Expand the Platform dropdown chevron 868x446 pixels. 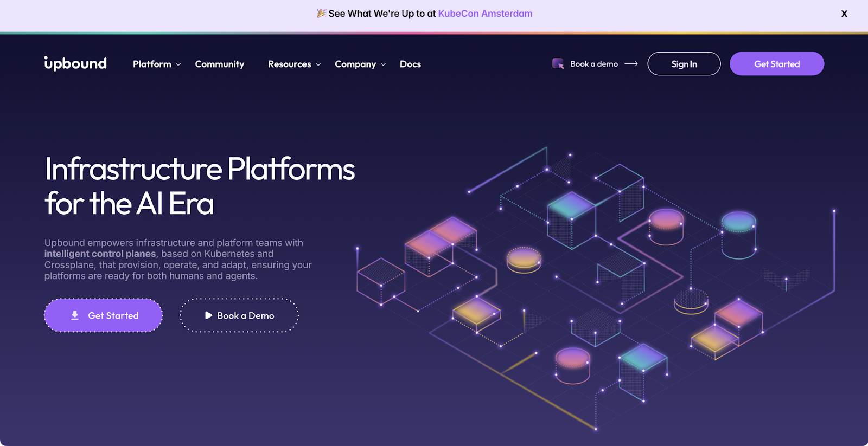tap(178, 64)
